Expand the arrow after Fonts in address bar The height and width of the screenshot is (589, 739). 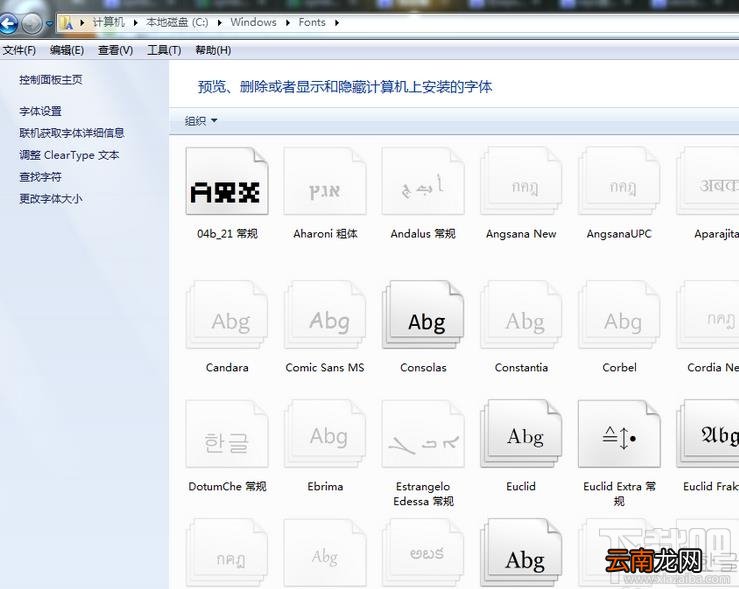pyautogui.click(x=337, y=23)
